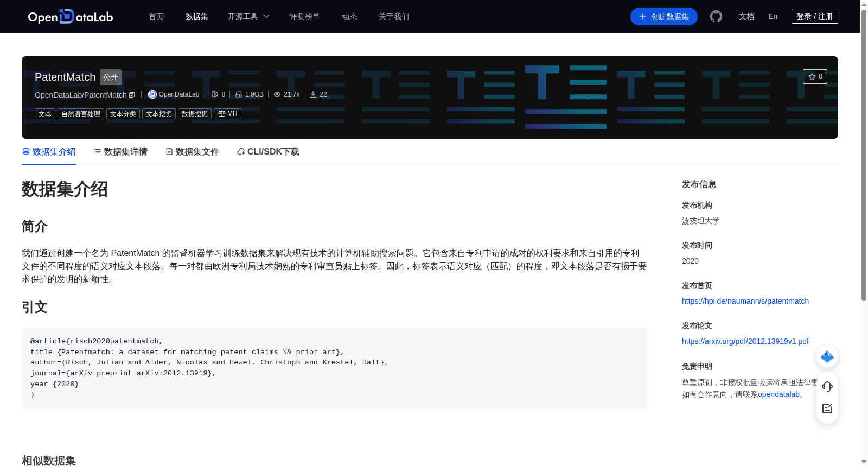Switch language to En
The width and height of the screenshot is (868, 467).
(773, 16)
